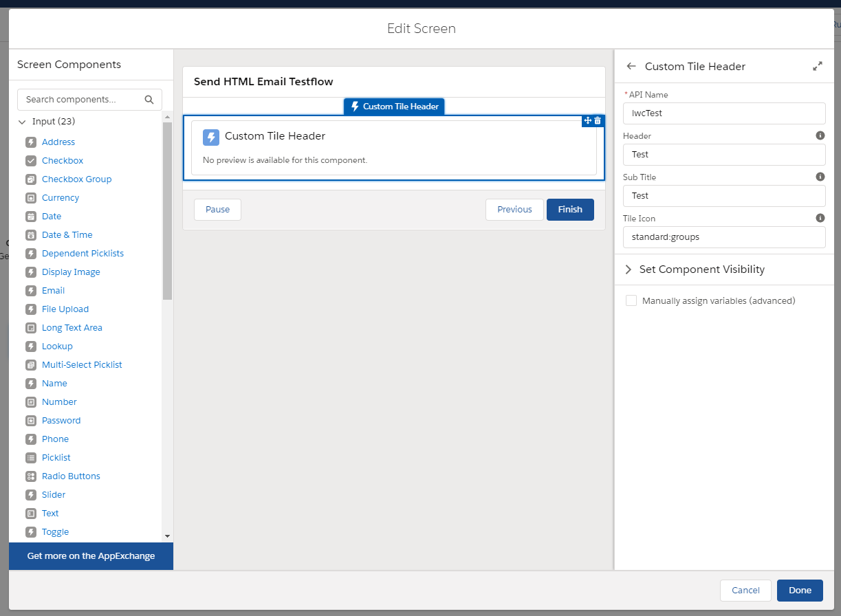The height and width of the screenshot is (616, 841).
Task: Click the Slider component icon
Action: [30, 495]
